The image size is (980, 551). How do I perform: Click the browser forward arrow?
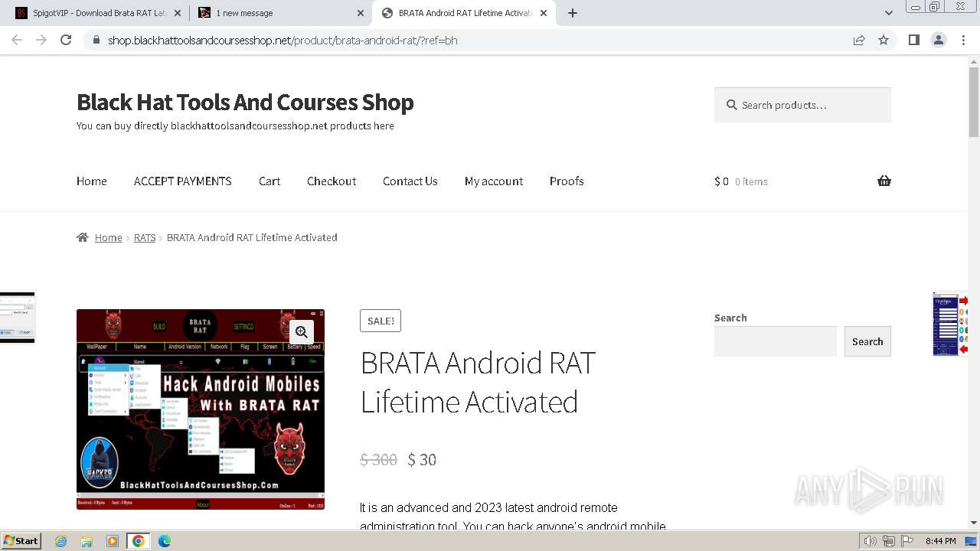(41, 40)
